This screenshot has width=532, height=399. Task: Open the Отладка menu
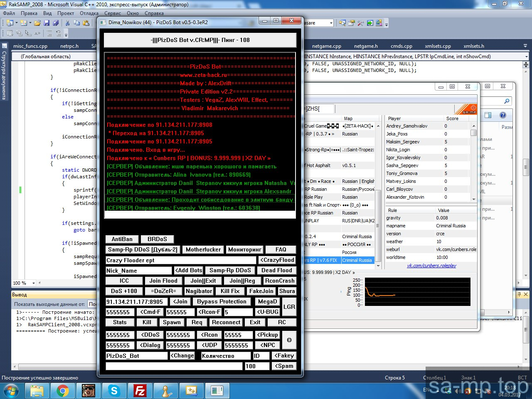point(89,13)
